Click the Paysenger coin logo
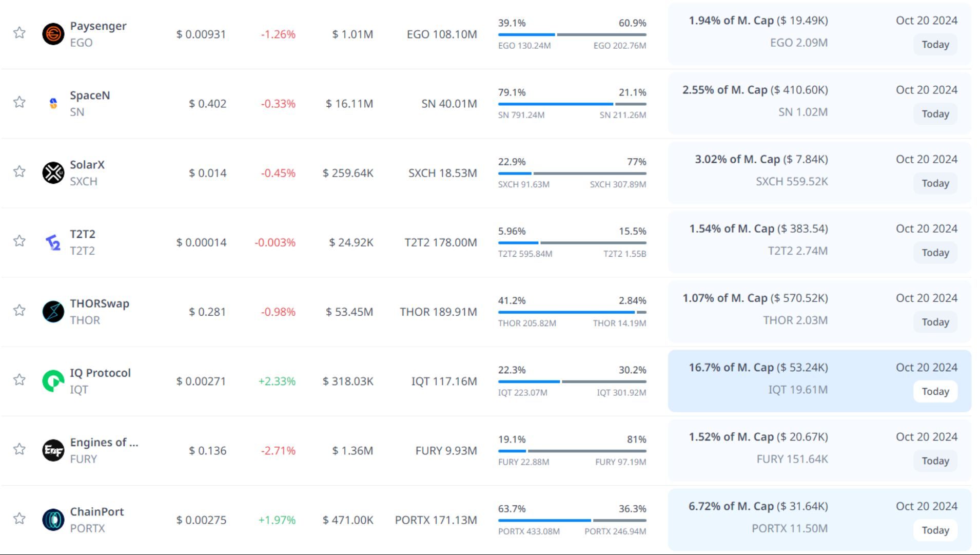 [x=53, y=34]
